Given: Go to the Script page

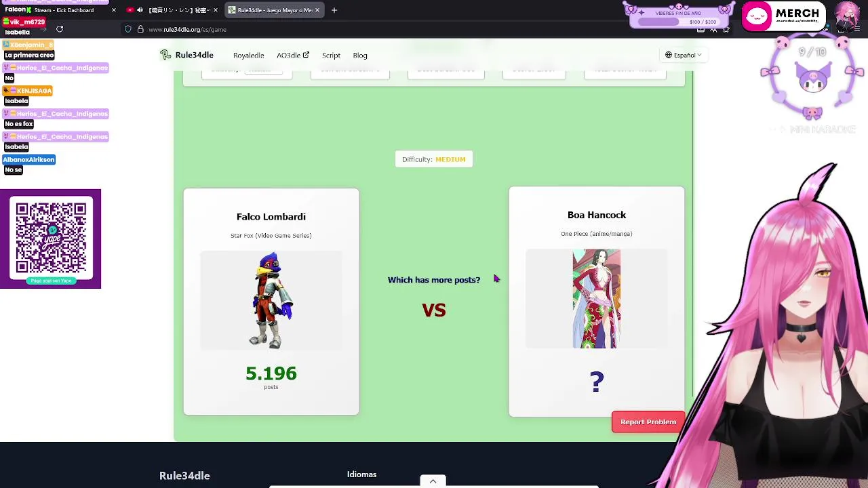Looking at the screenshot, I should coord(331,55).
